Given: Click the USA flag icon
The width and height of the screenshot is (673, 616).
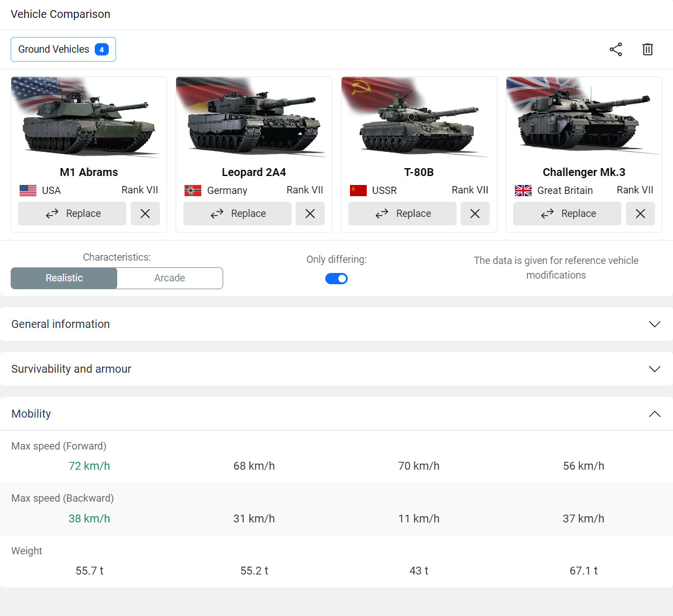Looking at the screenshot, I should tap(28, 191).
